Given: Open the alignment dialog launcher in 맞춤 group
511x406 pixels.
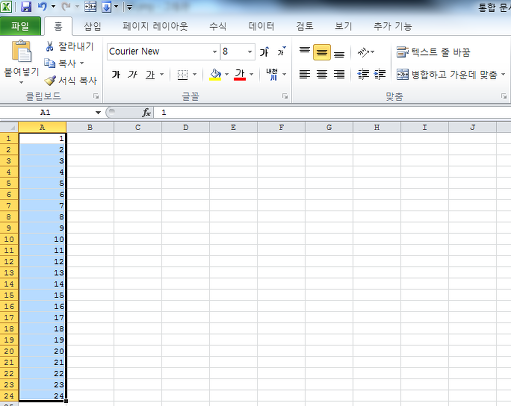Looking at the screenshot, I should [503, 96].
